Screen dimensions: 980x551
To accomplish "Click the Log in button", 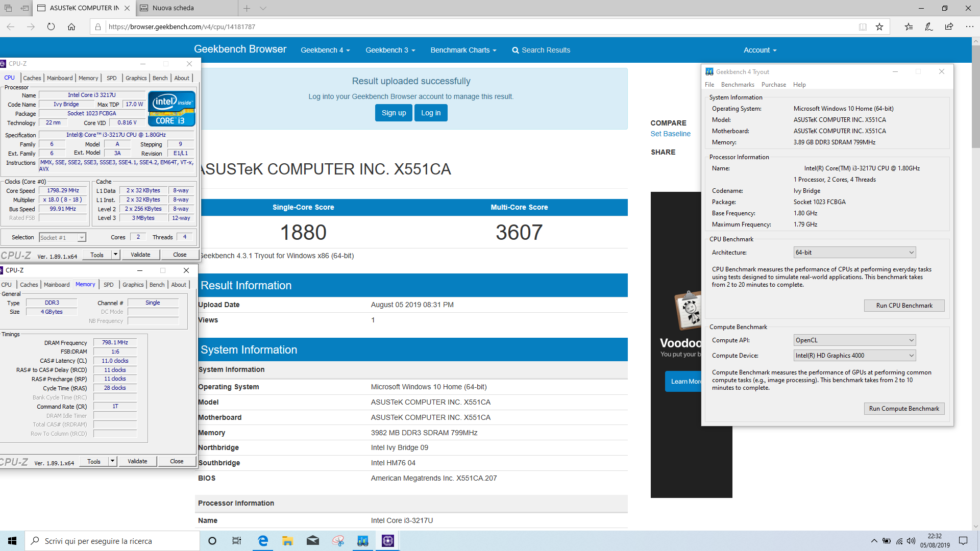I will coord(431,113).
